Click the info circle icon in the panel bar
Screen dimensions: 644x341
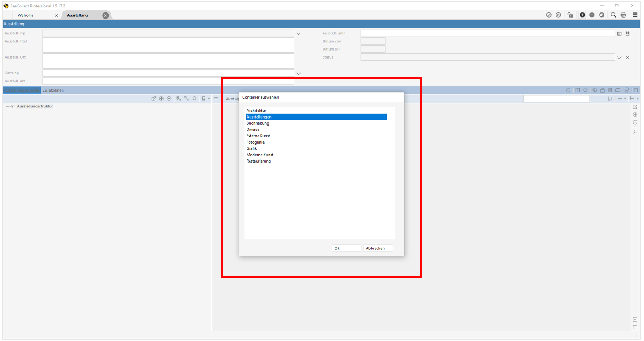[568, 90]
